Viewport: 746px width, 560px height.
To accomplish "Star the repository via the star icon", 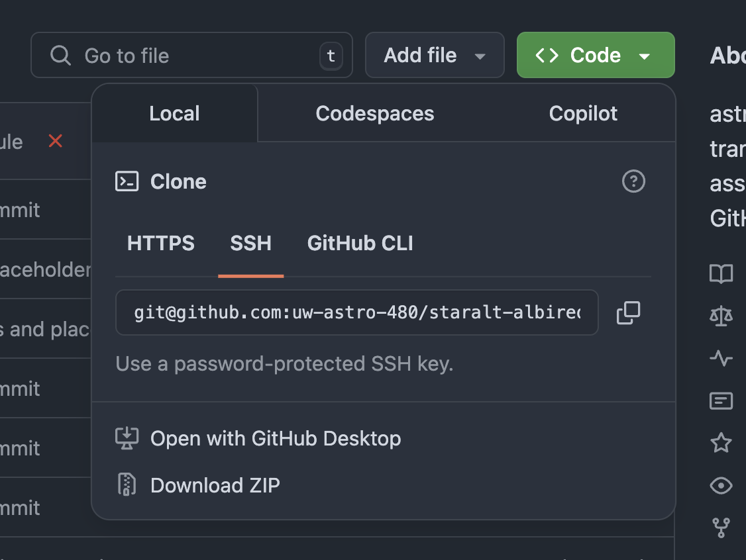I will click(721, 443).
